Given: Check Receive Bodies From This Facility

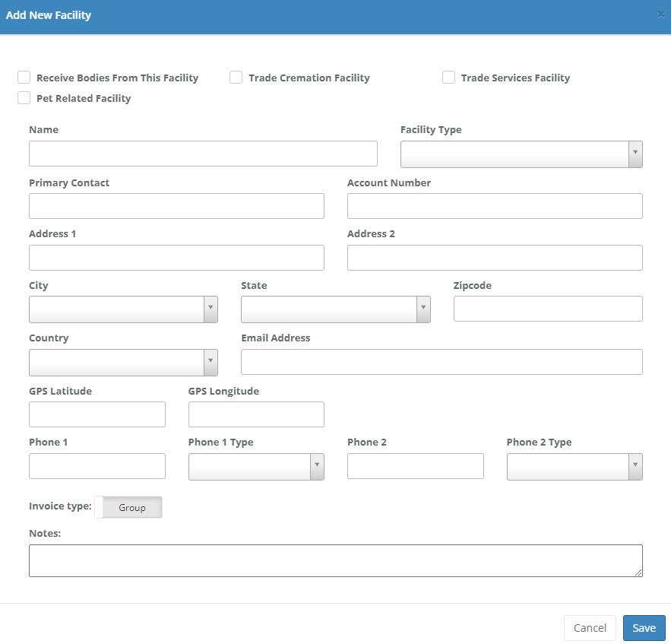Looking at the screenshot, I should pos(24,78).
